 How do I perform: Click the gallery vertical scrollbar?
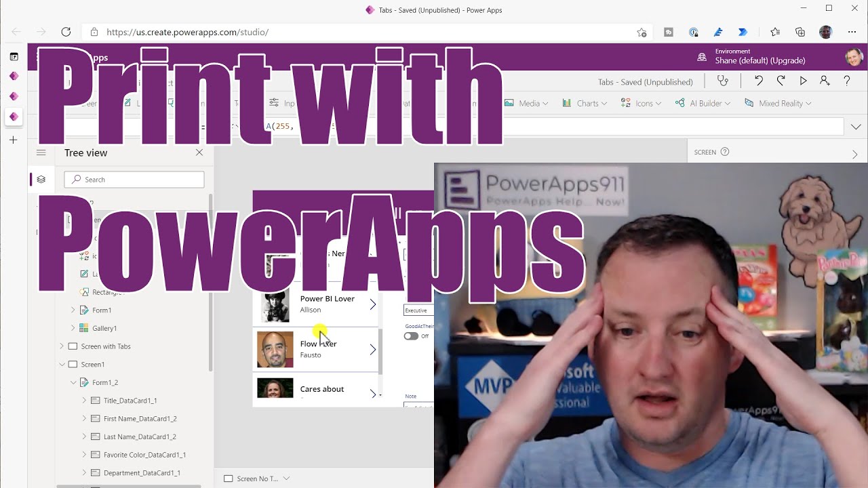click(380, 351)
